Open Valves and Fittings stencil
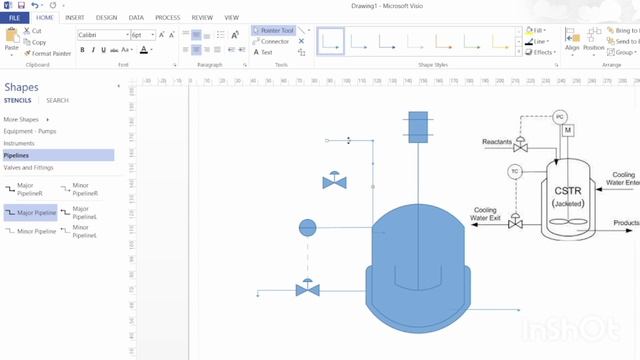 [29, 168]
